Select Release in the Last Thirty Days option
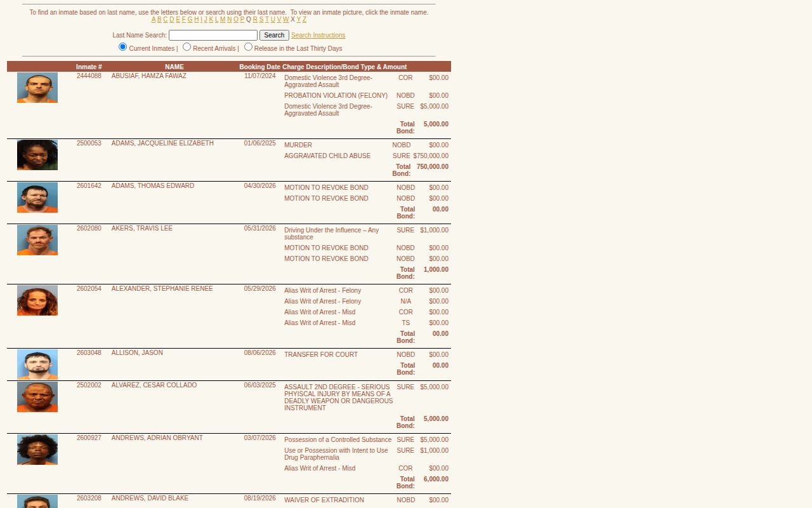 click(249, 47)
